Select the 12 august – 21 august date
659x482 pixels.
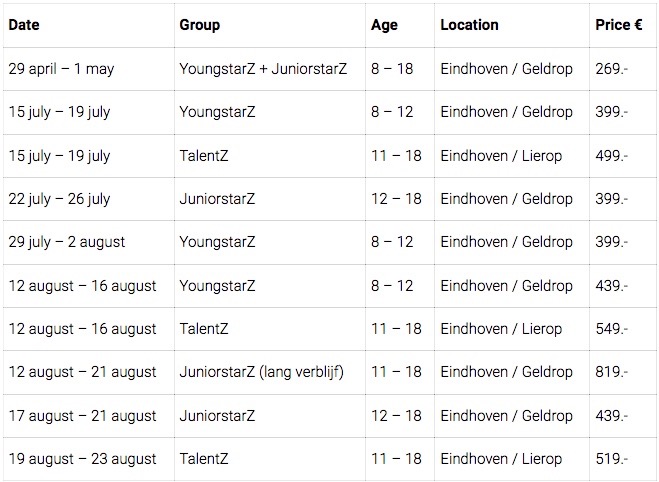point(82,372)
